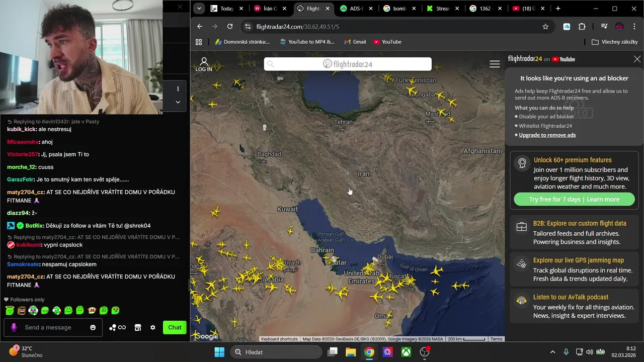Open the emoji picker in chat
The height and width of the screenshot is (362, 644).
point(93,327)
